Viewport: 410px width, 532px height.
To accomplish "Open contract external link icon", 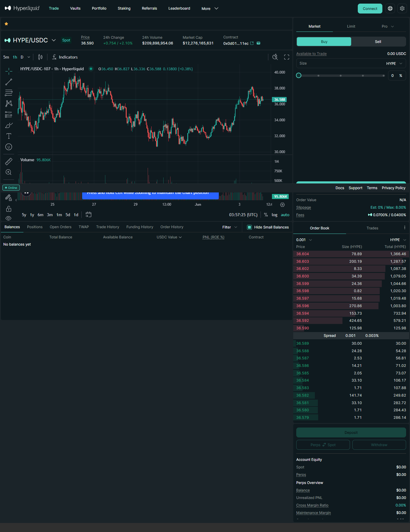I will (252, 43).
